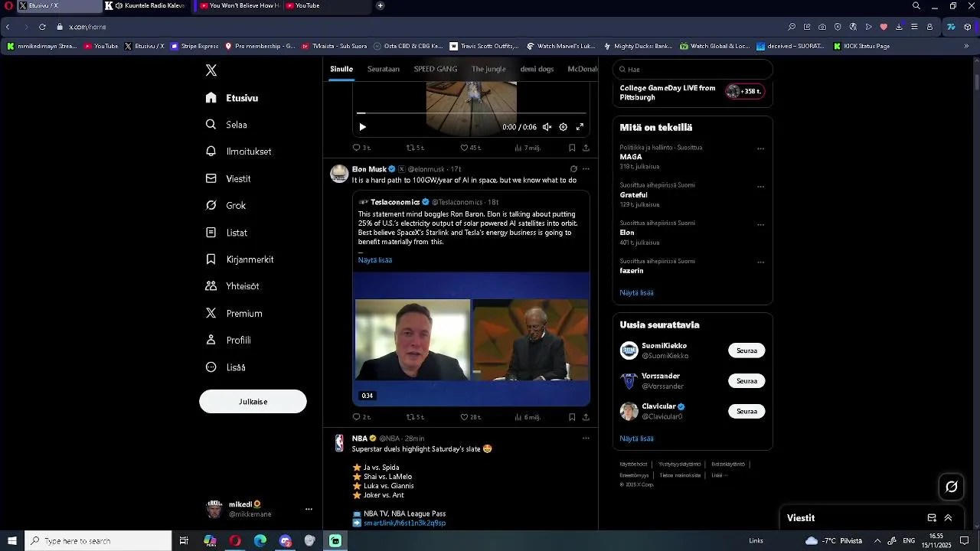The width and height of the screenshot is (980, 551).
Task: Open Profiili in sidebar
Action: 228,340
